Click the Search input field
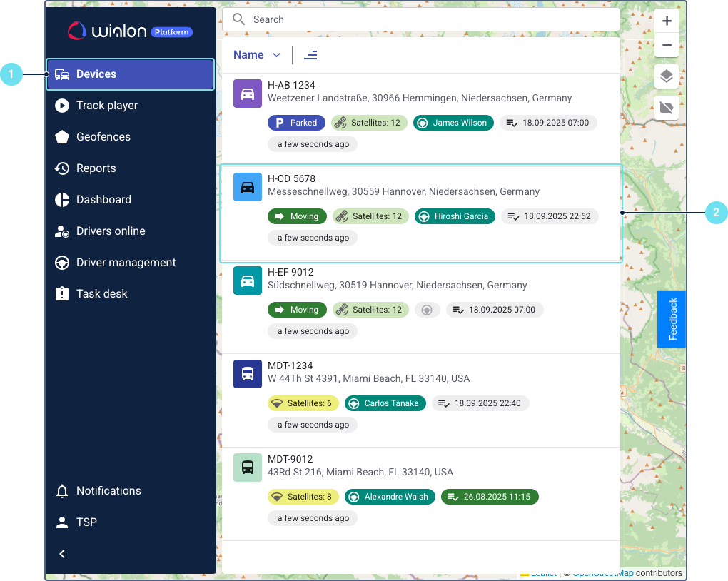 420,19
